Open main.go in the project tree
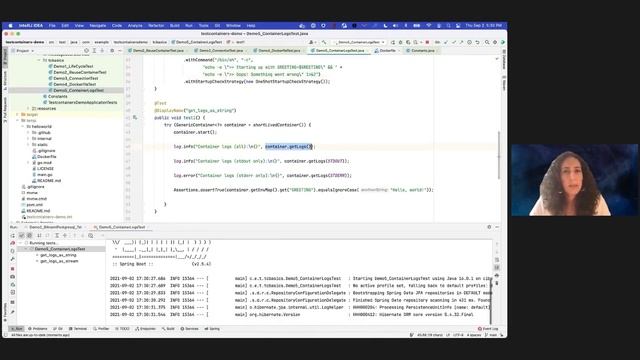Screen dimensions: 640x360 pyautogui.click(x=44, y=175)
